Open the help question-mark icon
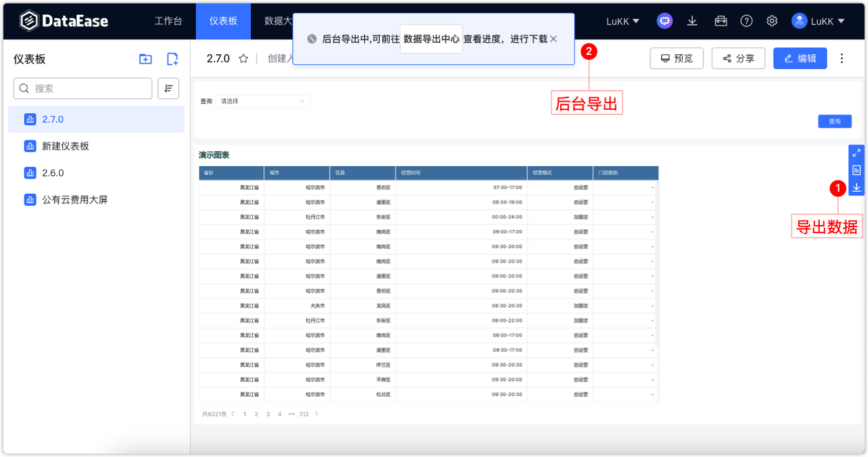 coord(747,20)
